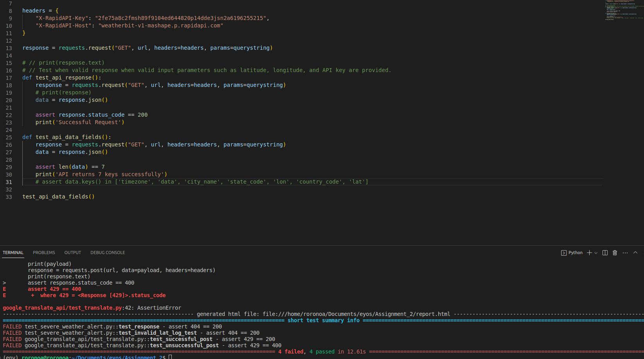Kill the terminal using the trash icon
The height and width of the screenshot is (359, 644).
615,253
